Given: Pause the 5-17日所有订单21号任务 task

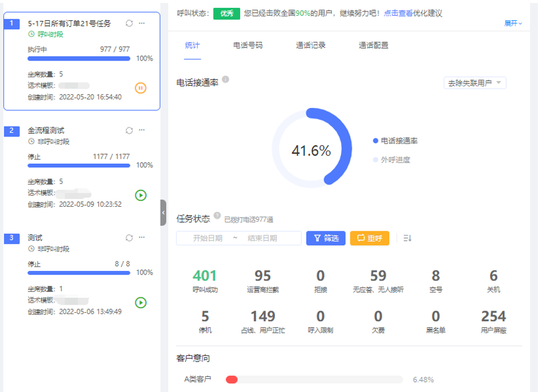Looking at the screenshot, I should click(x=141, y=88).
